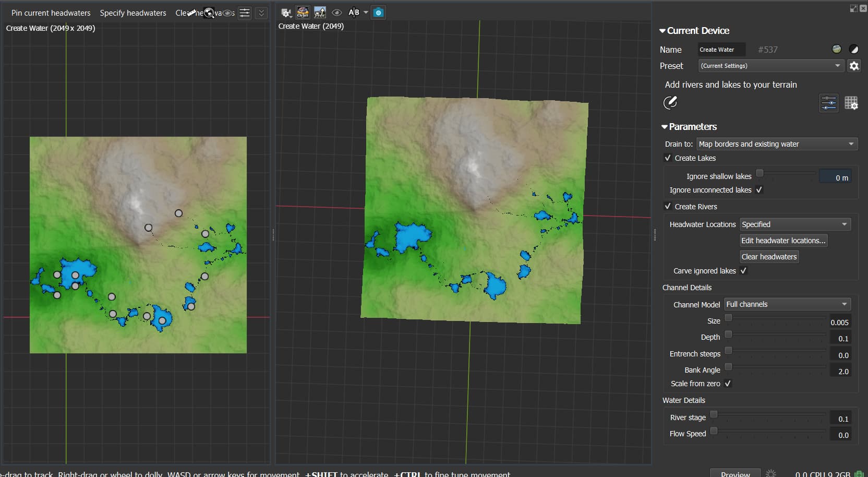Click the River stage slider handle
This screenshot has height=477, width=868.
(x=714, y=414)
